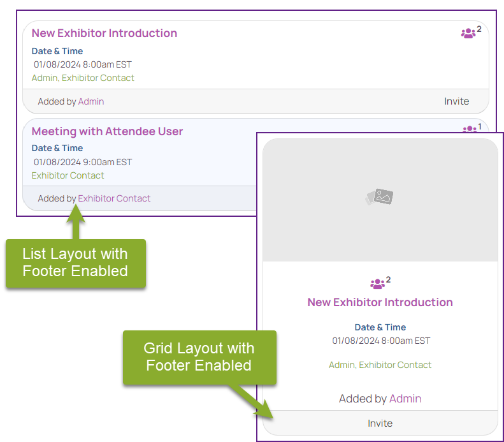Open Meeting with Attendee User title

(107, 131)
